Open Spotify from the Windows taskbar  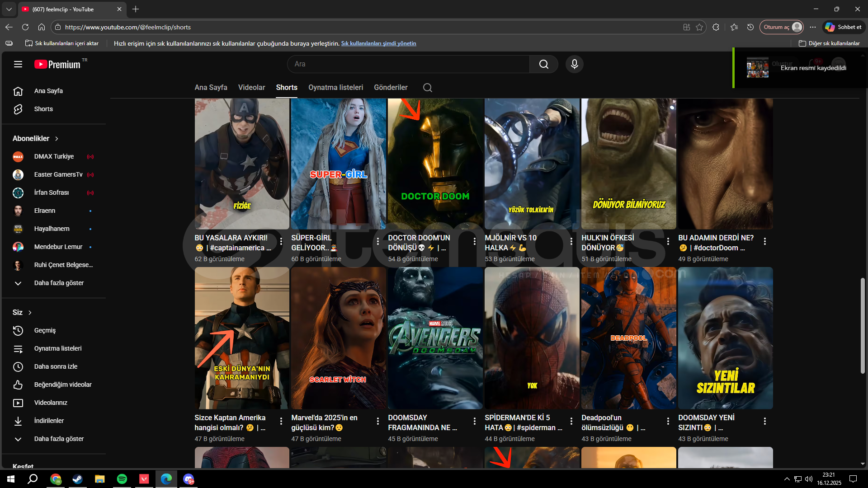pyautogui.click(x=122, y=479)
